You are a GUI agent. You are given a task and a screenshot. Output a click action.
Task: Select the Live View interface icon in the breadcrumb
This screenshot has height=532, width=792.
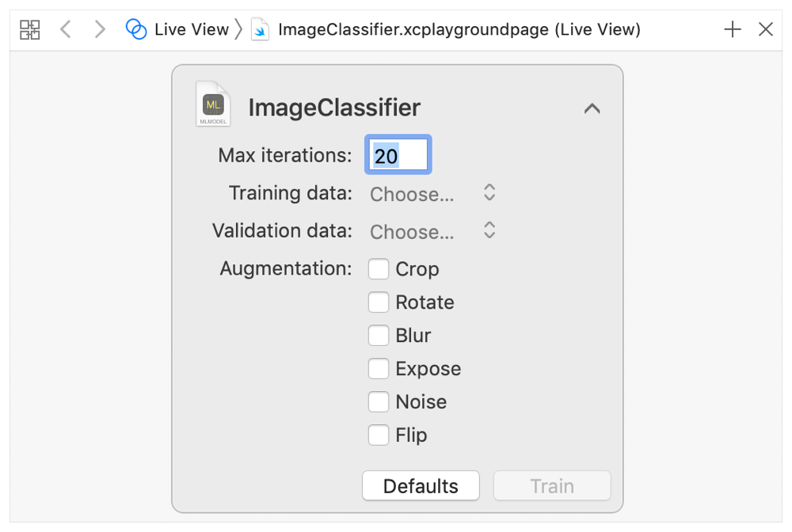click(x=135, y=28)
